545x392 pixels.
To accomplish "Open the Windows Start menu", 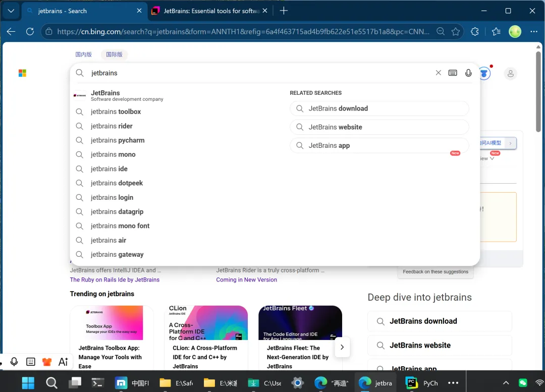I will [28, 383].
